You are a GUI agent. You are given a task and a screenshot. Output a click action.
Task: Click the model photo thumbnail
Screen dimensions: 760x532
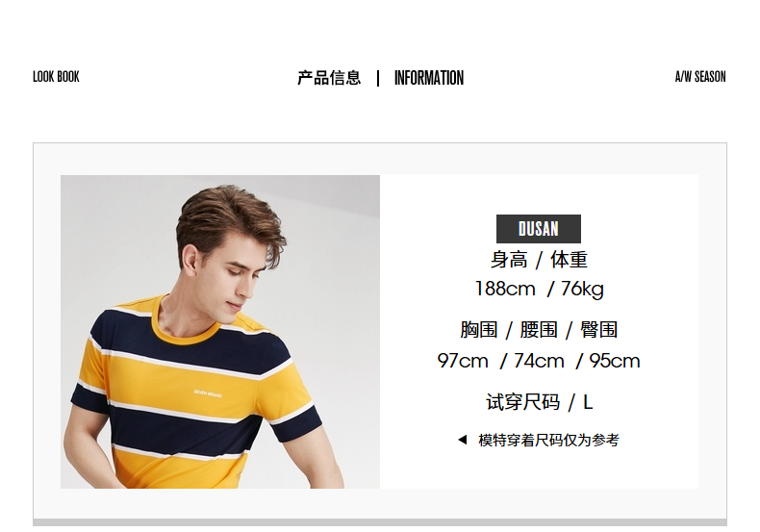(220, 332)
